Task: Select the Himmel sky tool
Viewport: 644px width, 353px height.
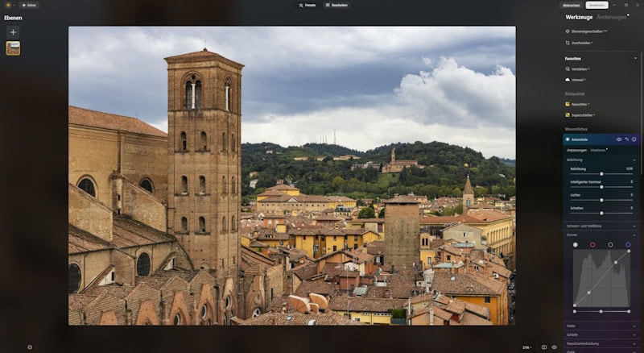Action: pyautogui.click(x=578, y=80)
